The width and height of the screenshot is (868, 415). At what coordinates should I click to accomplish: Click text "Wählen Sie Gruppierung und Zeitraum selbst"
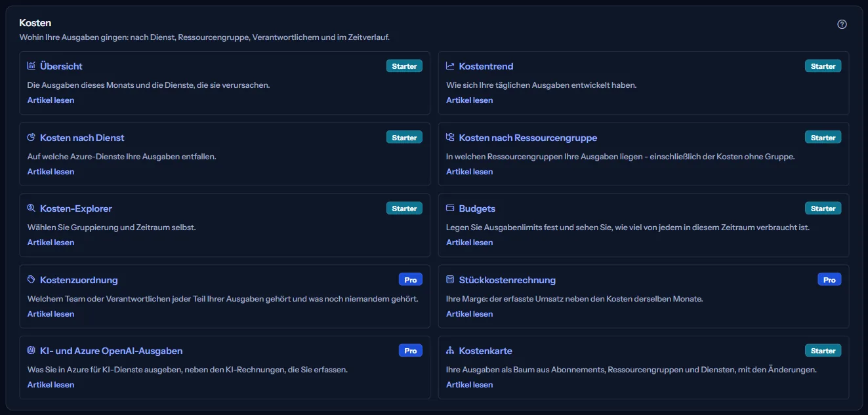pyautogui.click(x=112, y=227)
